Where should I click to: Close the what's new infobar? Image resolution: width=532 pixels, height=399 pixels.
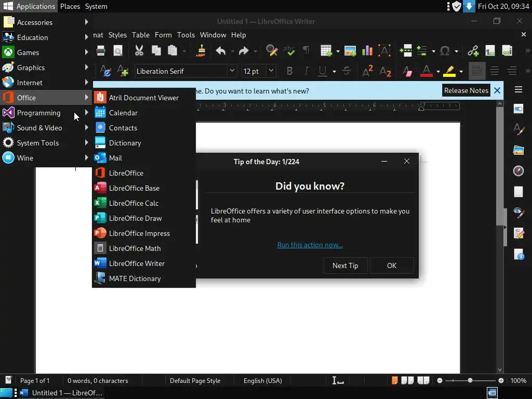(x=497, y=90)
